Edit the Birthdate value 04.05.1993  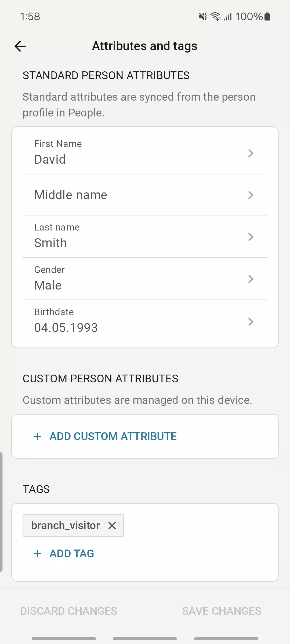point(66,328)
